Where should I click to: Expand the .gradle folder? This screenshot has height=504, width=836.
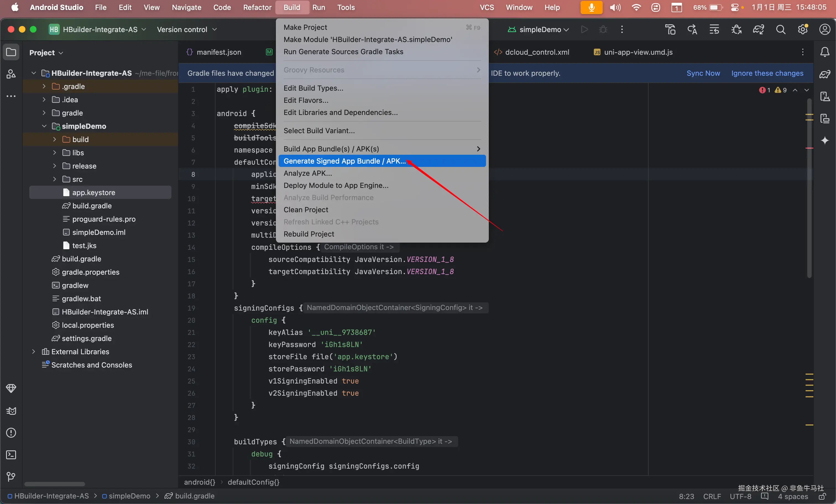[x=44, y=86]
